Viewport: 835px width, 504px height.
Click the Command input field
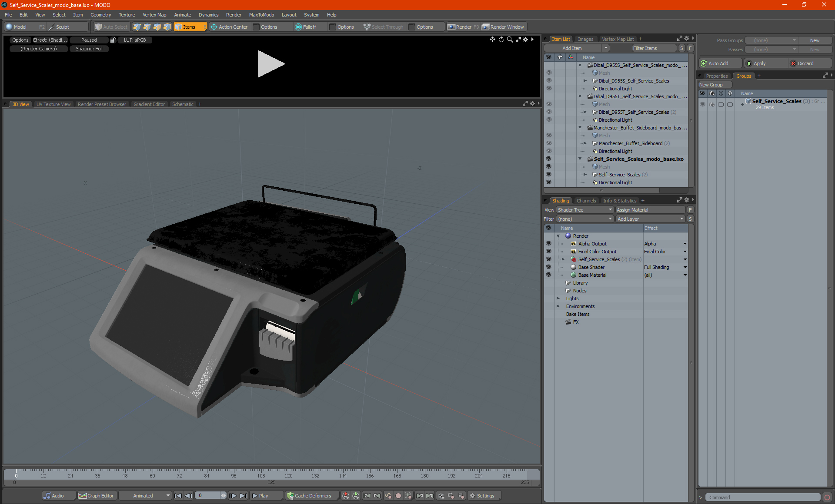pyautogui.click(x=762, y=497)
